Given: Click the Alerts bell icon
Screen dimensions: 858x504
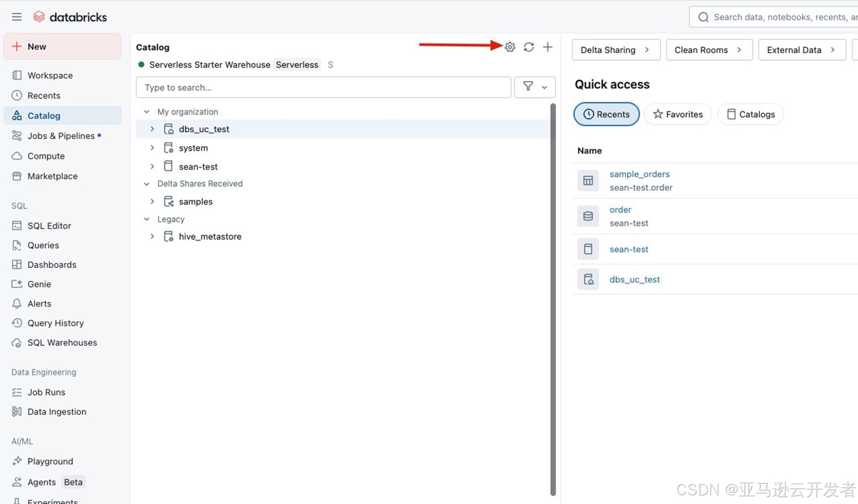Looking at the screenshot, I should click(17, 304).
